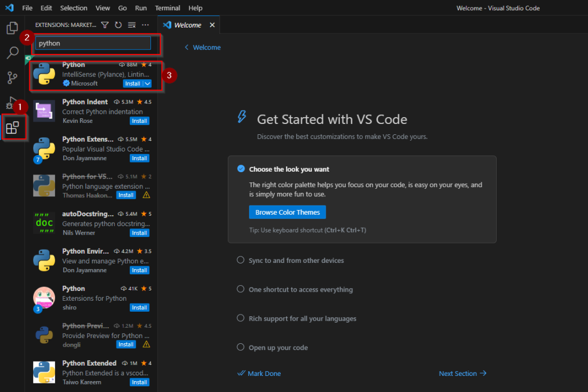Clear extensions search results icon
Image resolution: width=588 pixels, height=392 pixels.
coord(131,25)
